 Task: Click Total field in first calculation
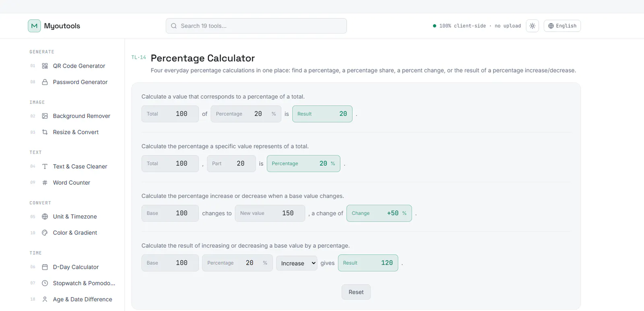coord(170,114)
